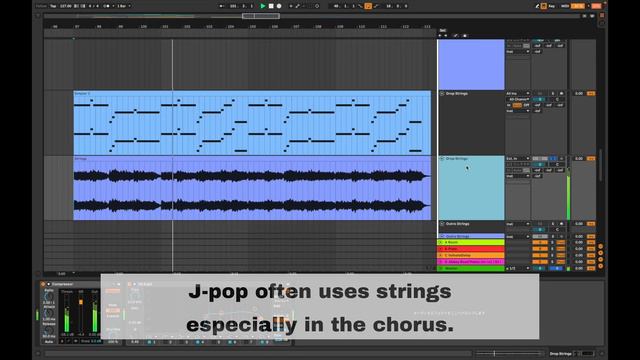Set MIDI track monitoring to Auto
The width and height of the screenshot is (640, 360).
pos(517,105)
